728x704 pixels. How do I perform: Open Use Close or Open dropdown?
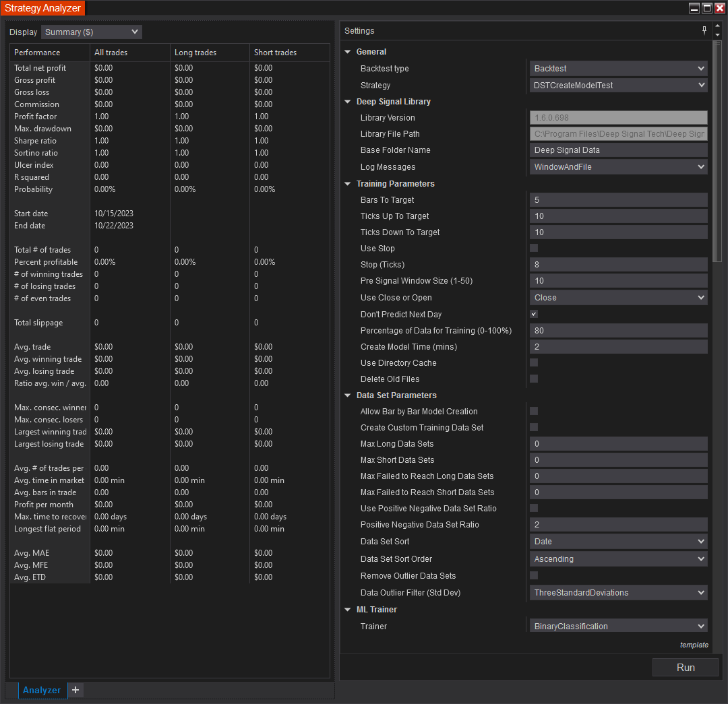[618, 298]
